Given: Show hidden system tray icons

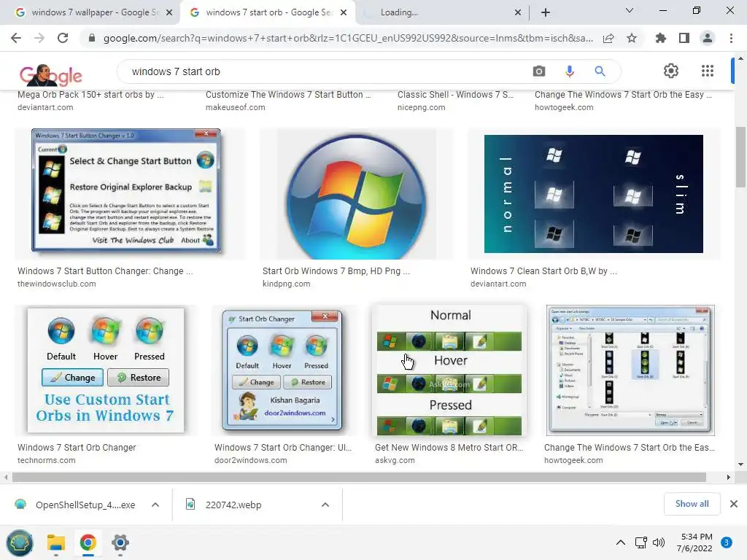Looking at the screenshot, I should click(x=620, y=542).
